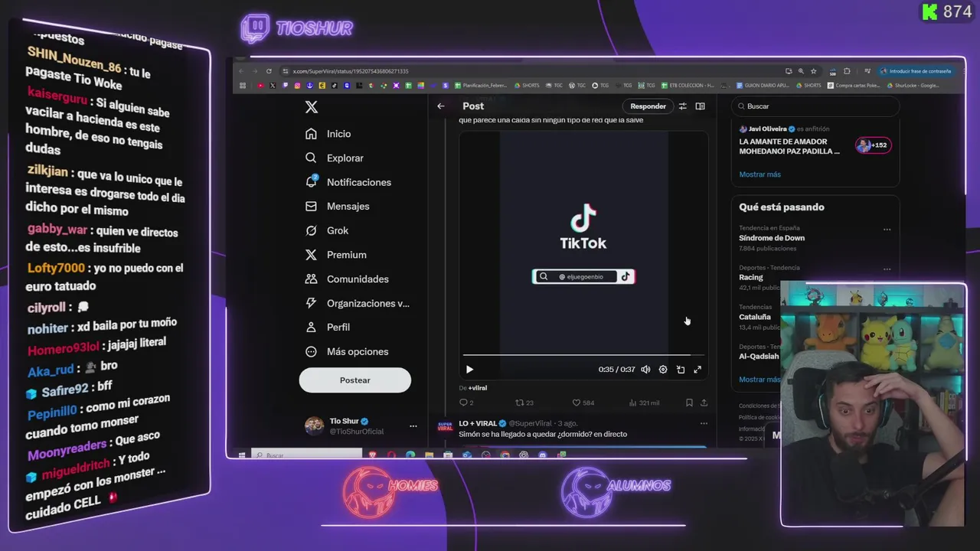Image resolution: width=980 pixels, height=551 pixels.
Task: Open more options on LO + VIRAL post
Action: coord(704,423)
